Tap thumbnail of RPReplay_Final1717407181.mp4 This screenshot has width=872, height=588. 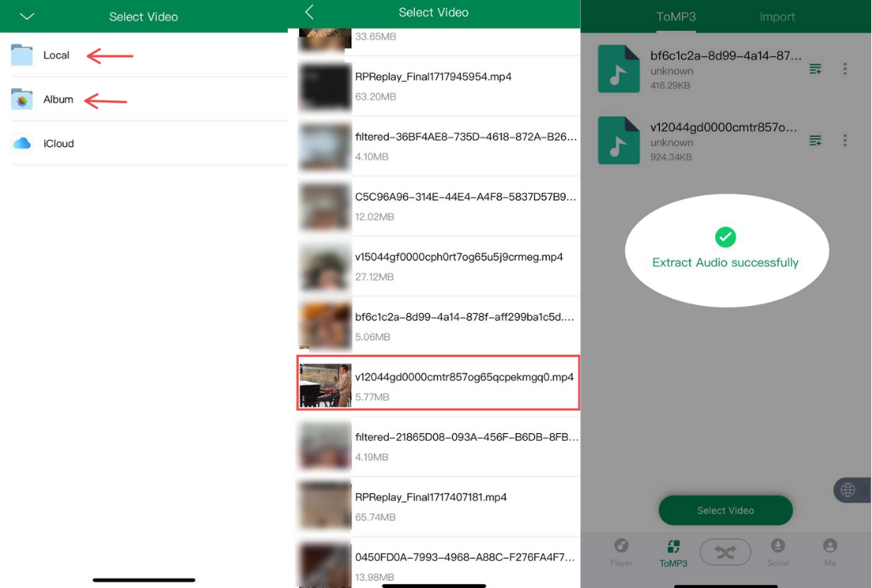pos(325,506)
